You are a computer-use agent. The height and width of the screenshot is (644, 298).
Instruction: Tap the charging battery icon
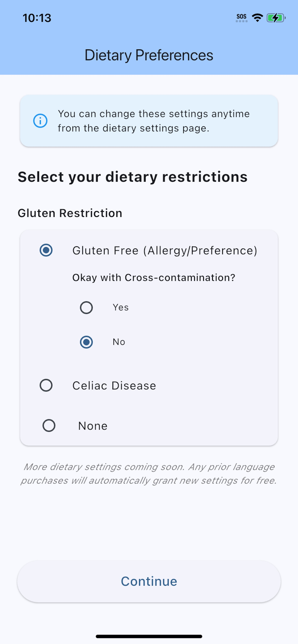pos(276,18)
